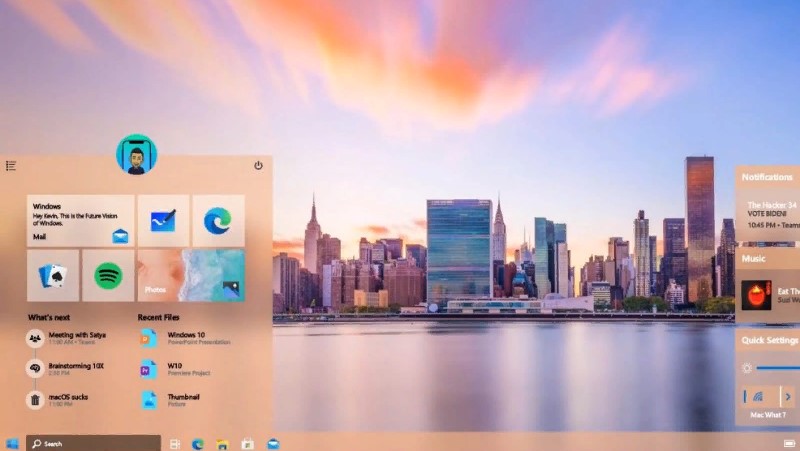Launch the Spotify tile
The image size is (800, 451).
click(108, 275)
